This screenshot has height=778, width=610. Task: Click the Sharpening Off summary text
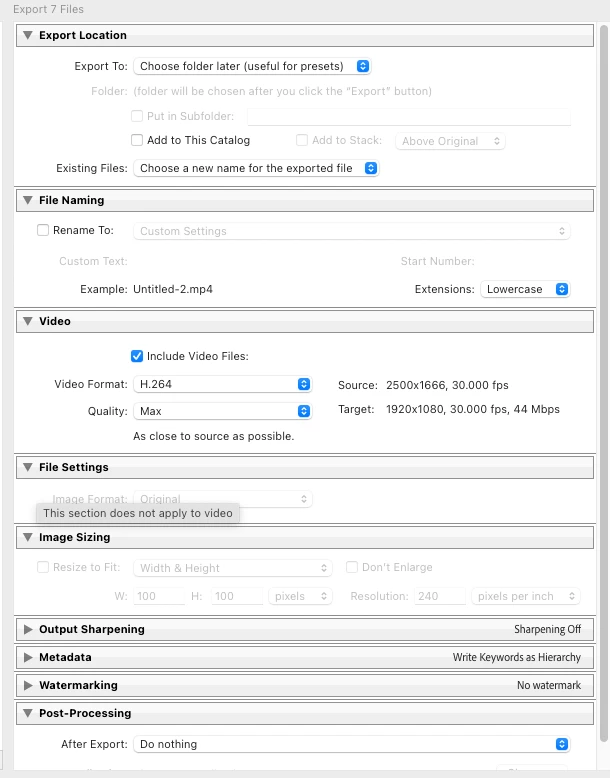[547, 629]
